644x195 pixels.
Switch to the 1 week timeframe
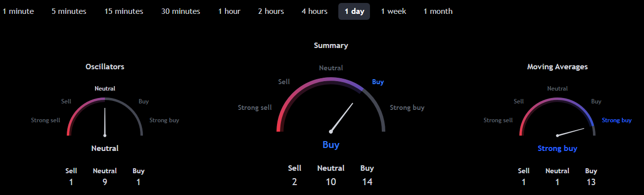(394, 11)
